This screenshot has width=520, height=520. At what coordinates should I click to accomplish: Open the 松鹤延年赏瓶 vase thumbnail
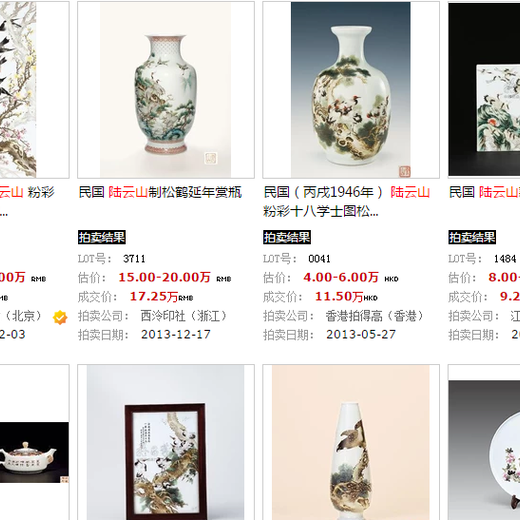[x=166, y=90]
